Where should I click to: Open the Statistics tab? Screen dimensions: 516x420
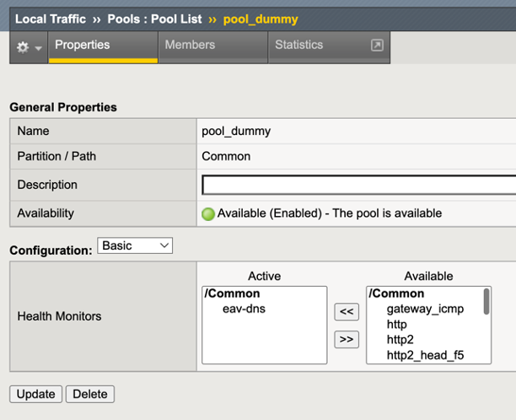(x=299, y=46)
